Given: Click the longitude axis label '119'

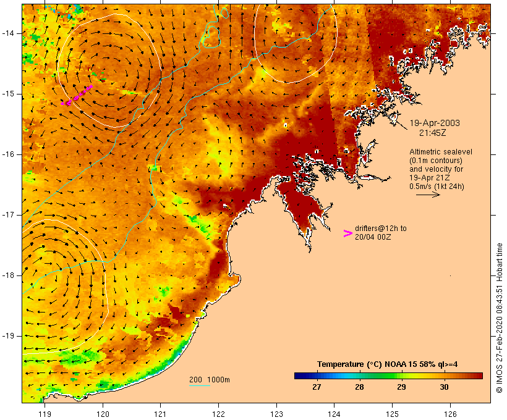Looking at the screenshot, I should click(x=45, y=414).
